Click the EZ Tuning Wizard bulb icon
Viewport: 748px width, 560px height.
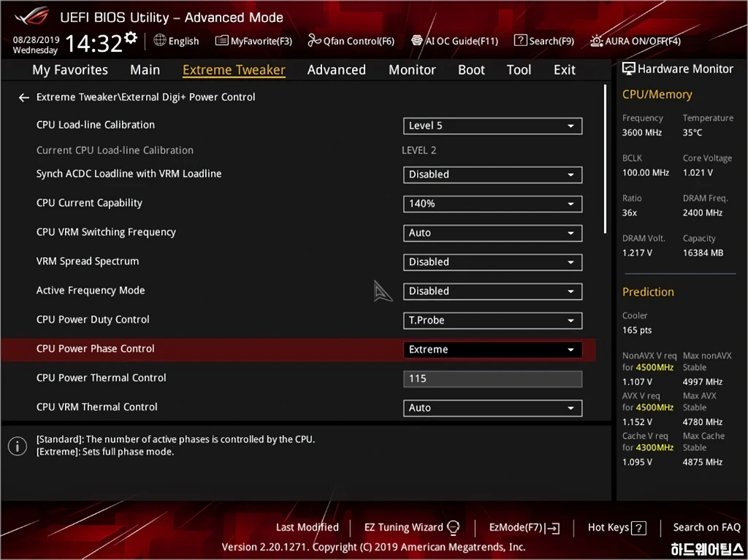pos(453,528)
